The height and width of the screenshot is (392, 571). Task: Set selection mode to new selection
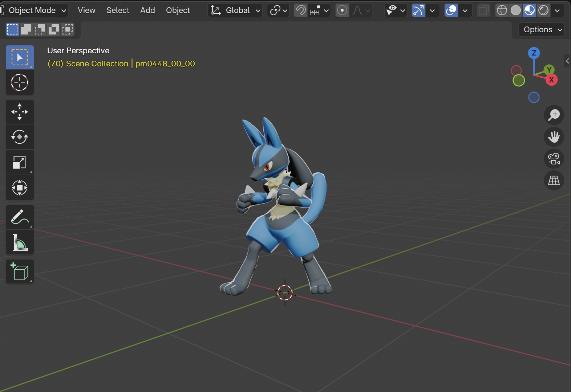pos(12,29)
